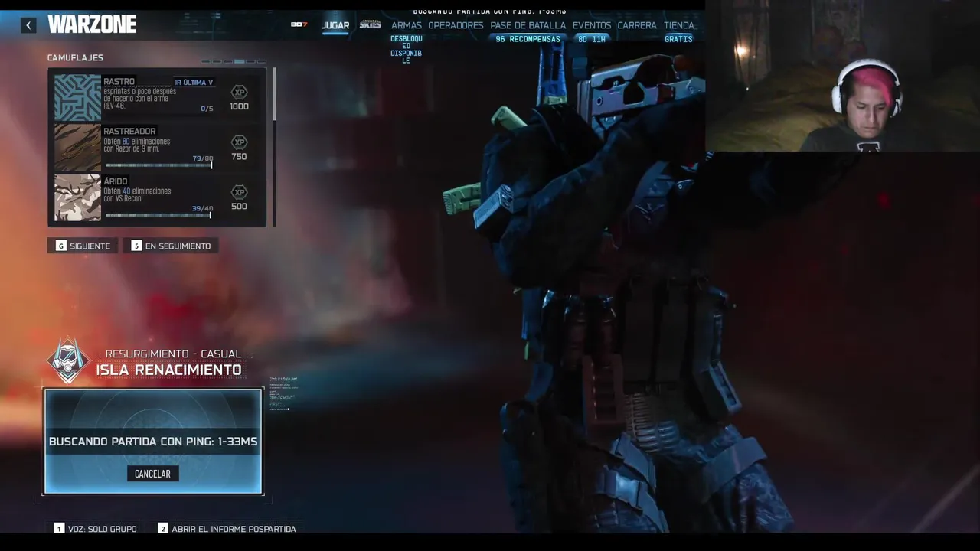Open the Skies logo tab
Screen dimensions: 980x551
tap(370, 24)
